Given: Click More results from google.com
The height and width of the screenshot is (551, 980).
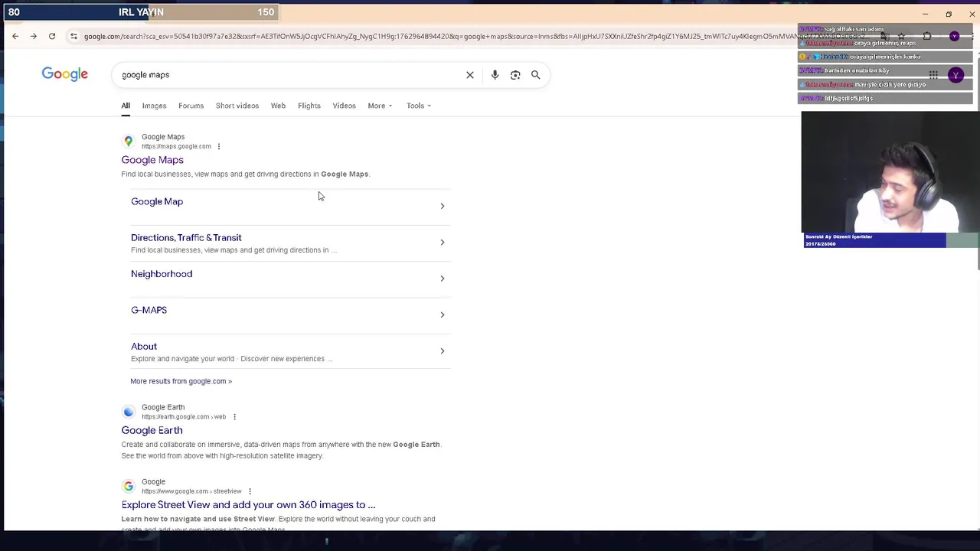Looking at the screenshot, I should coord(181,381).
